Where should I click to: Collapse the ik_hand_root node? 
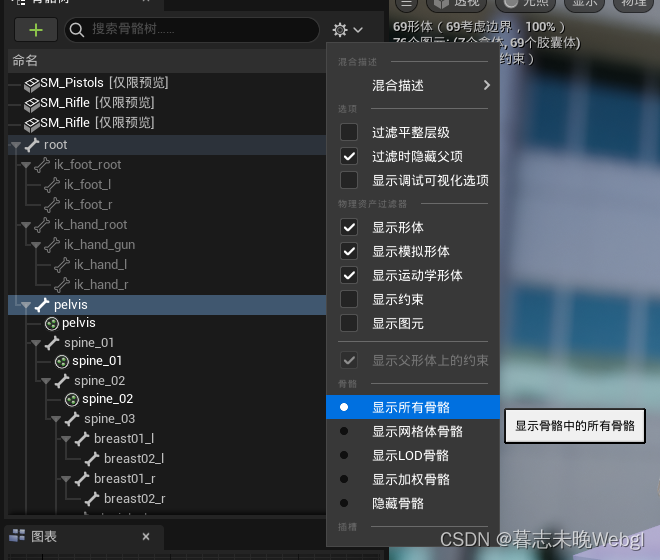coord(26,225)
